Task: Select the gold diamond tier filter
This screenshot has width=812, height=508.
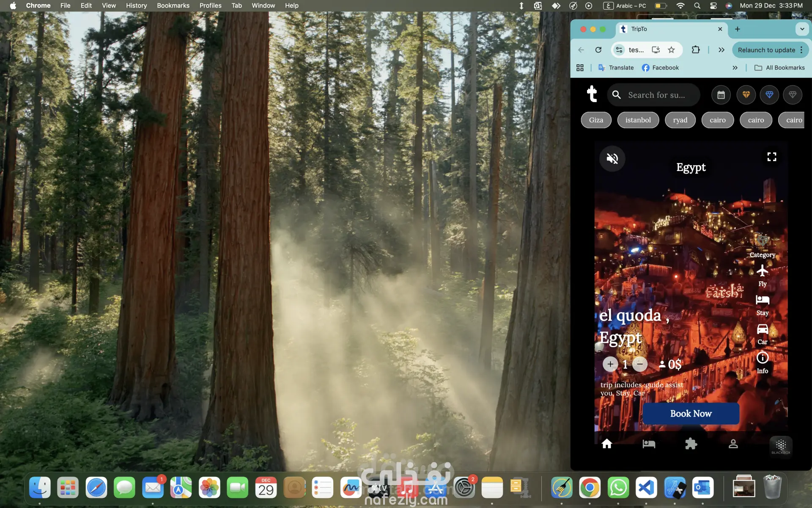Action: [x=746, y=95]
